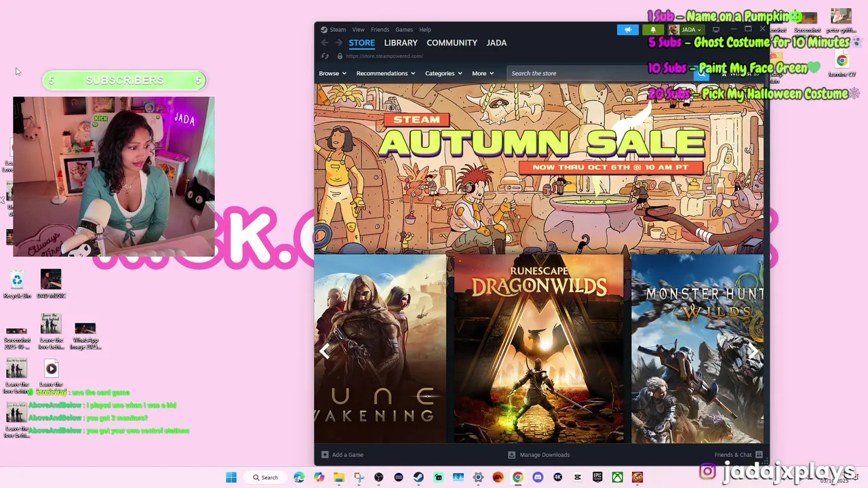Expand the JADA account dropdown
Screen dimensions: 868x488
(x=686, y=30)
